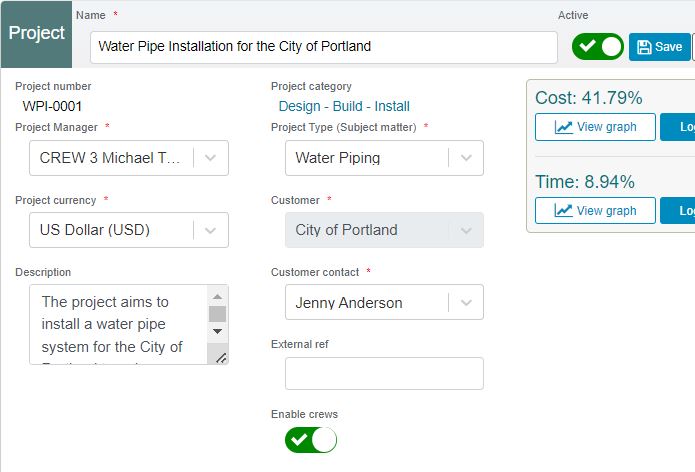Click the floppy disk Save icon
Viewport: 695px width, 472px height.
point(644,47)
